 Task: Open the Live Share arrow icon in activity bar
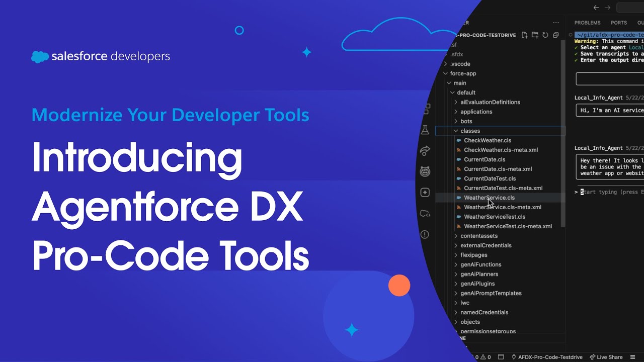pyautogui.click(x=425, y=151)
